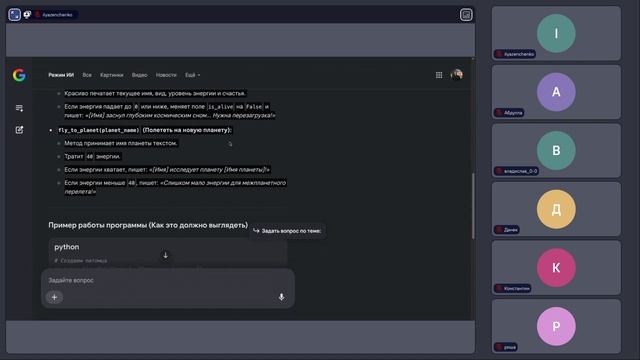
Task: Select participant tile with avatar K
Action: [556, 268]
